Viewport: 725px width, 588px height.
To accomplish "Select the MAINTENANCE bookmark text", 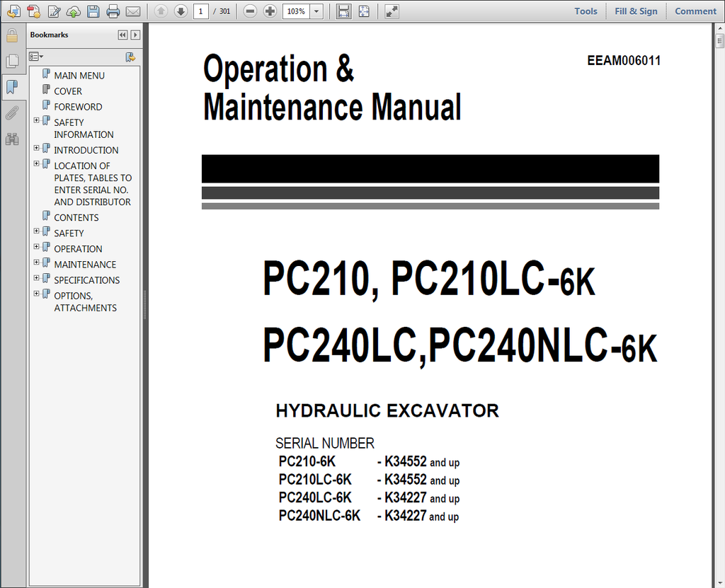I will pos(85,265).
